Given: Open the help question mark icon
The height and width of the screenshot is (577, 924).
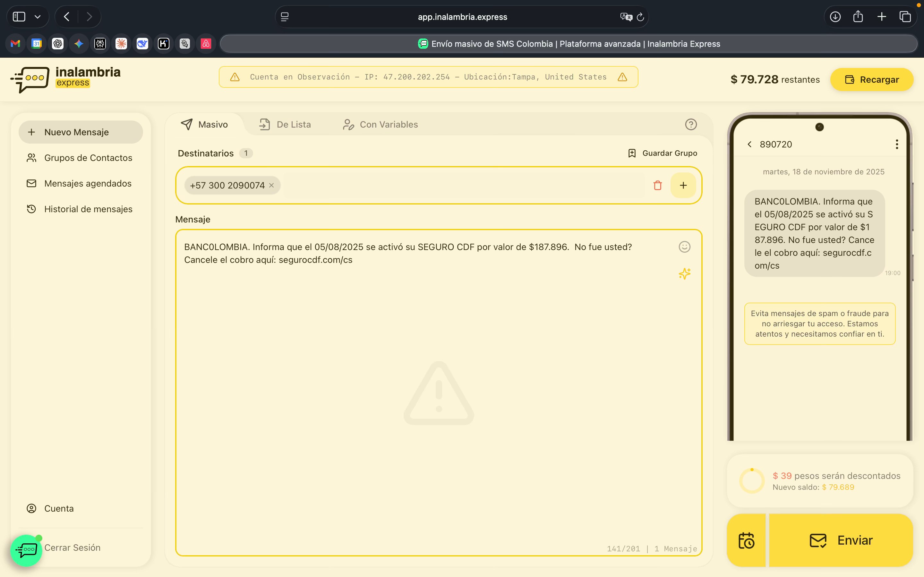Looking at the screenshot, I should 691,124.
